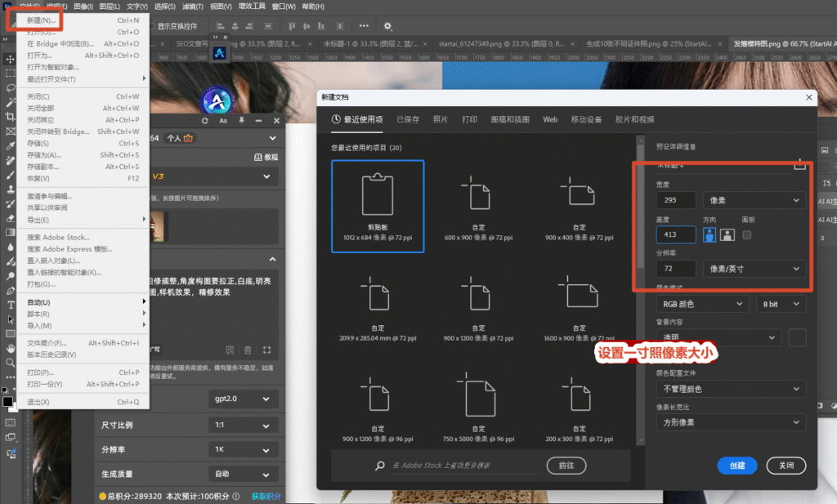Select the Eyedropper tool

click(x=10, y=145)
